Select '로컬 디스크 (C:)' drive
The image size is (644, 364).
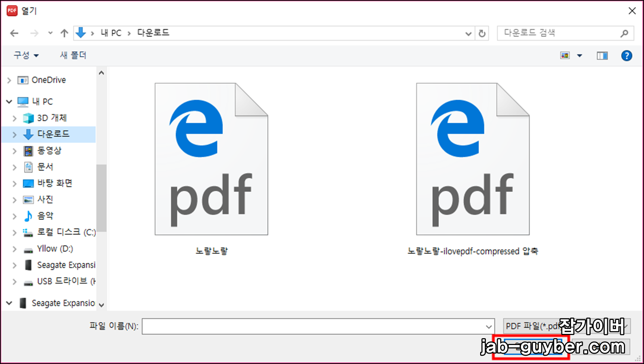point(67,232)
